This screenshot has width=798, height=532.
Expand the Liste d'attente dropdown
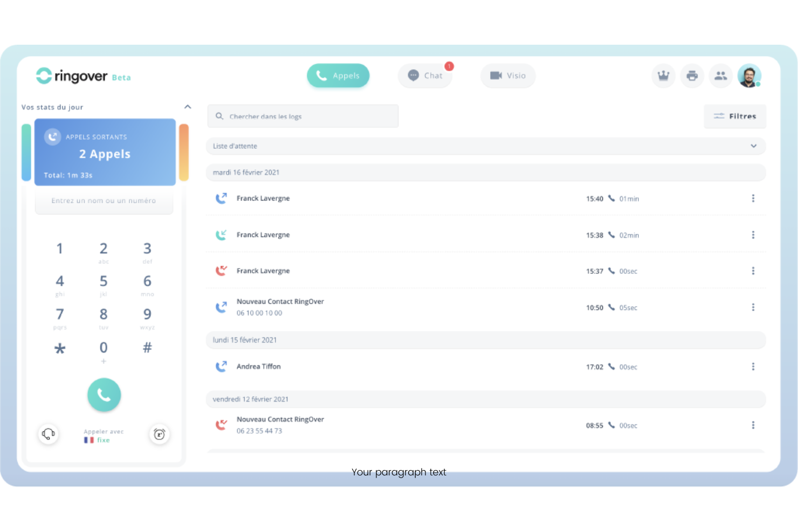753,146
